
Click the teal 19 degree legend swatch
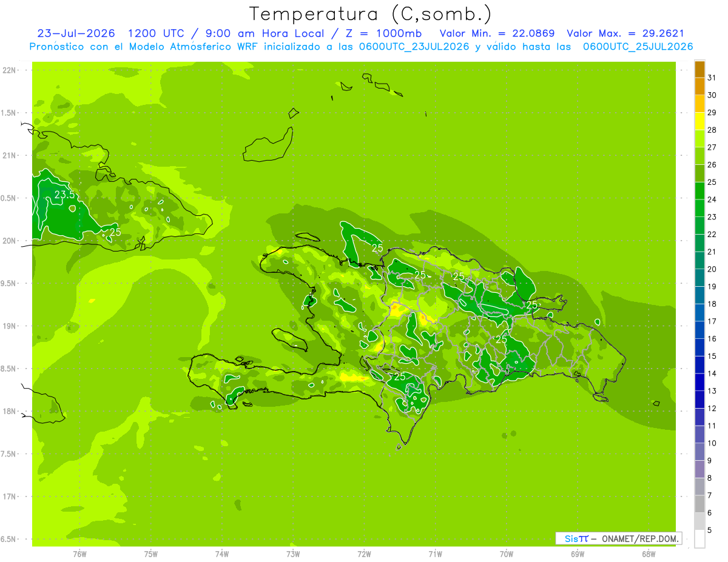pyautogui.click(x=699, y=278)
